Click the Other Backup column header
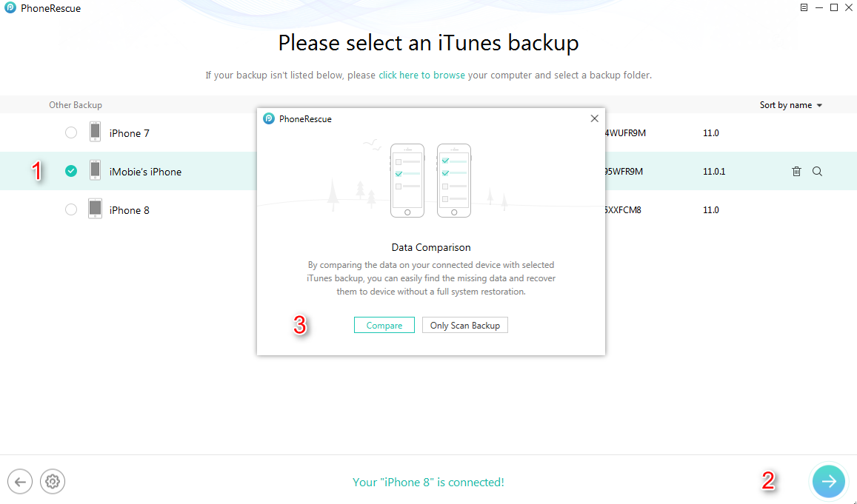 click(x=76, y=105)
